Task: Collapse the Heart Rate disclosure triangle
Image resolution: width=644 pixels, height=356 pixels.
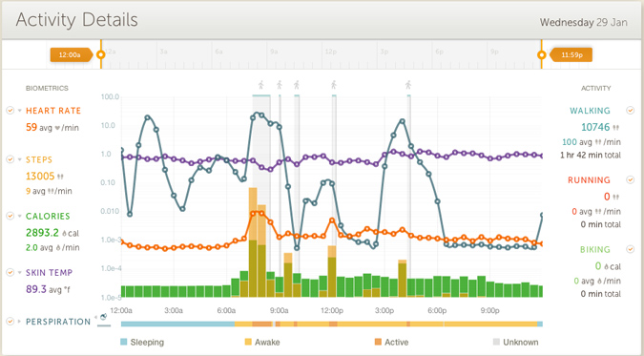Action: tap(19, 111)
